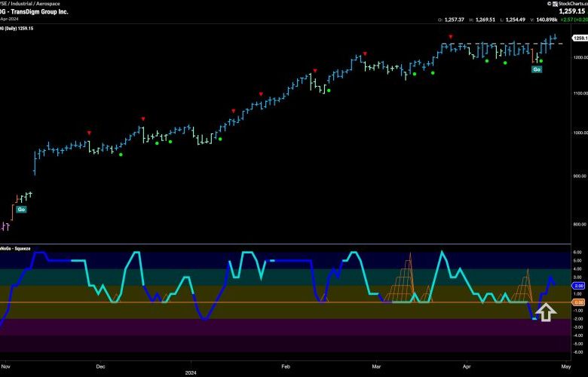Screen dimensions: 588x377
Task: Click the Dec label on time axis
Action: pos(100,366)
